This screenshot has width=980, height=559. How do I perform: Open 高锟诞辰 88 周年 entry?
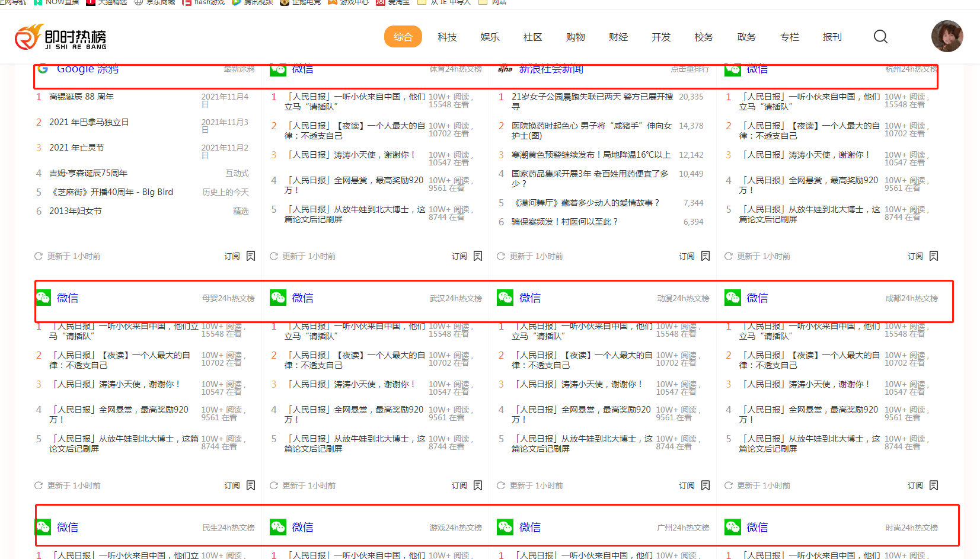click(81, 97)
